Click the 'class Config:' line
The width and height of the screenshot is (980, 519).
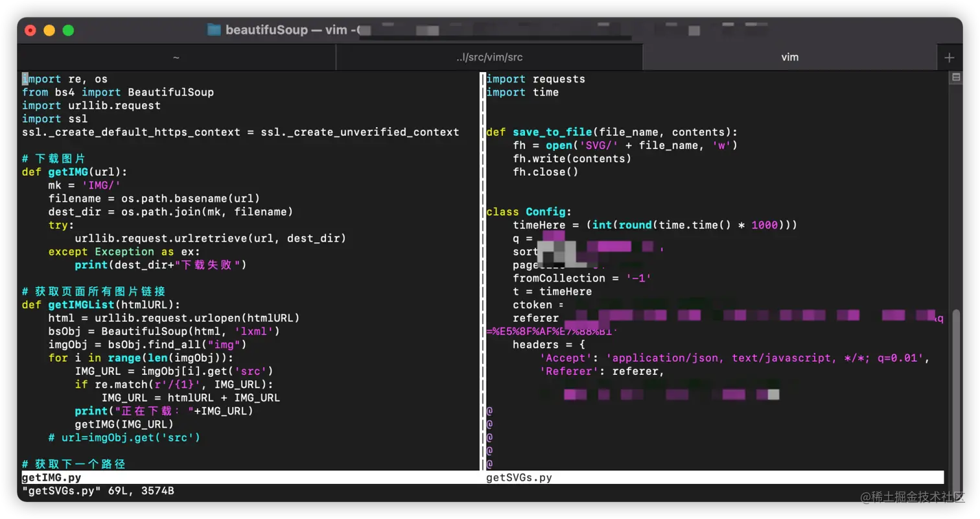[x=529, y=211]
